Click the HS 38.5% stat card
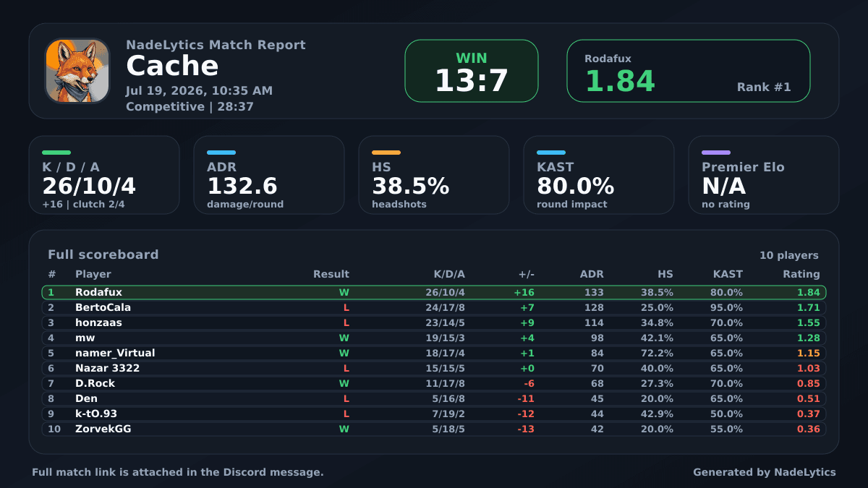Viewport: 868px width, 488px height. [x=434, y=175]
